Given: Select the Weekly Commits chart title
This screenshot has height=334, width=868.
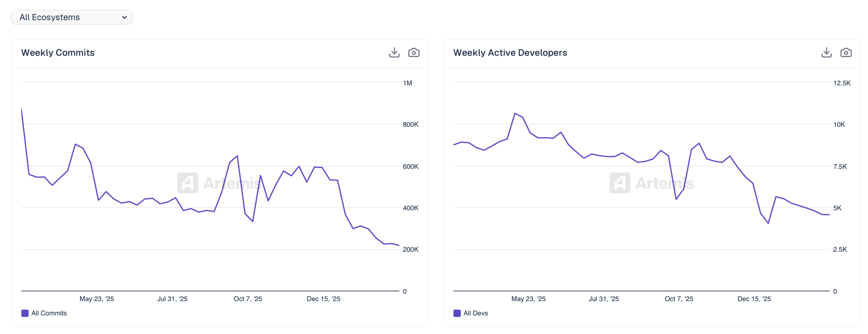Looking at the screenshot, I should [x=58, y=53].
